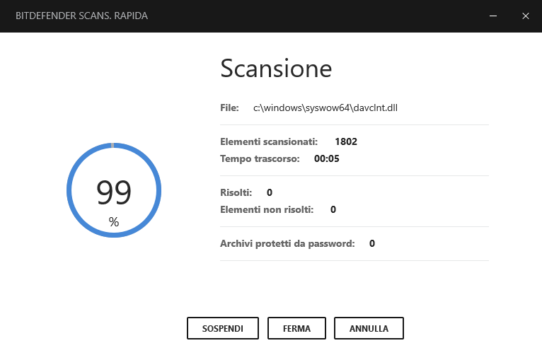Click the Elementi scansionati label

269,141
